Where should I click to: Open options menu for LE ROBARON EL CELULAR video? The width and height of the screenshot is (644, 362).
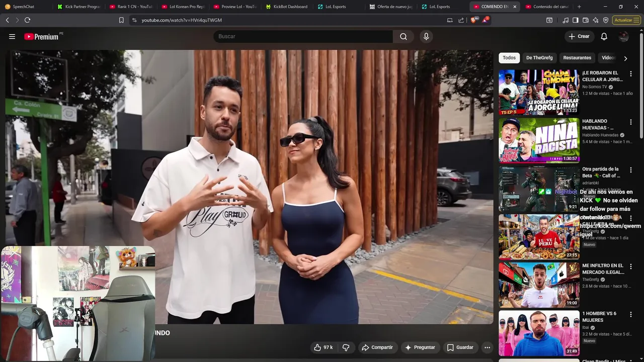coord(630,74)
